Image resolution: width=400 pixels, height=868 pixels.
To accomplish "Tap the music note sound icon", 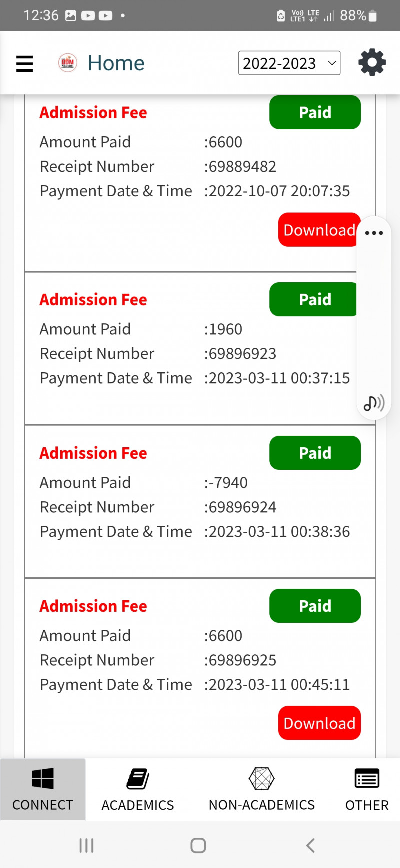I will point(374,402).
